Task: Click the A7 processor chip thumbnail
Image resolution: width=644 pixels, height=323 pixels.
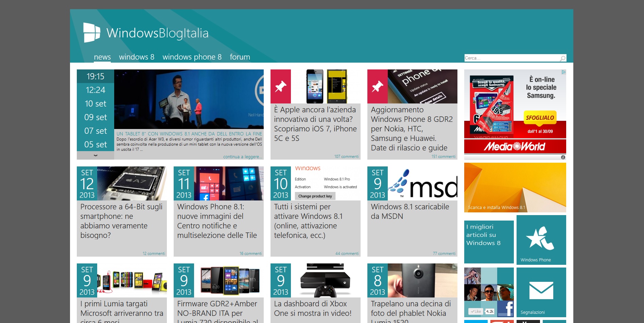Action: point(132,183)
